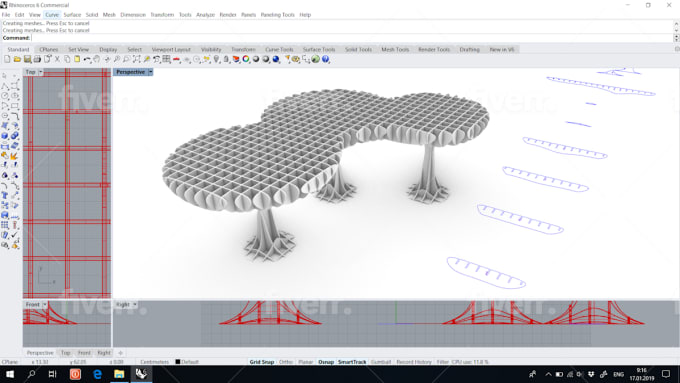This screenshot has height=383, width=680.
Task: Click the yellow Paste clipboard icon
Action: coord(77,59)
